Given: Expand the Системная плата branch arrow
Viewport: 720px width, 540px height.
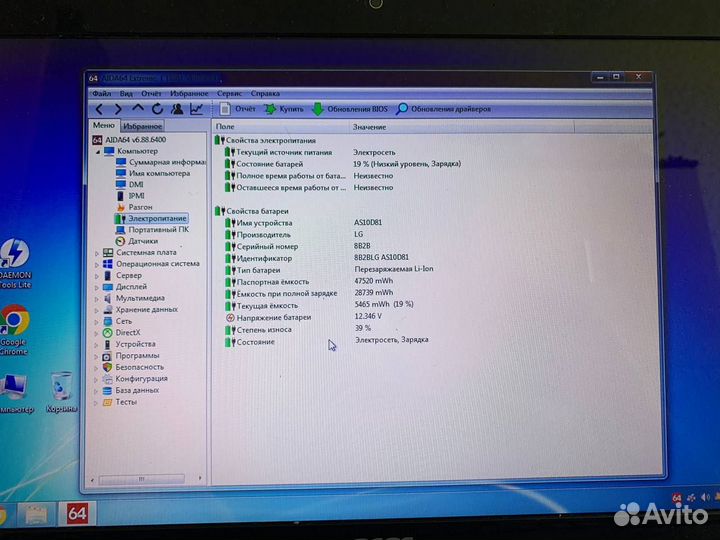Looking at the screenshot, I should [x=97, y=253].
